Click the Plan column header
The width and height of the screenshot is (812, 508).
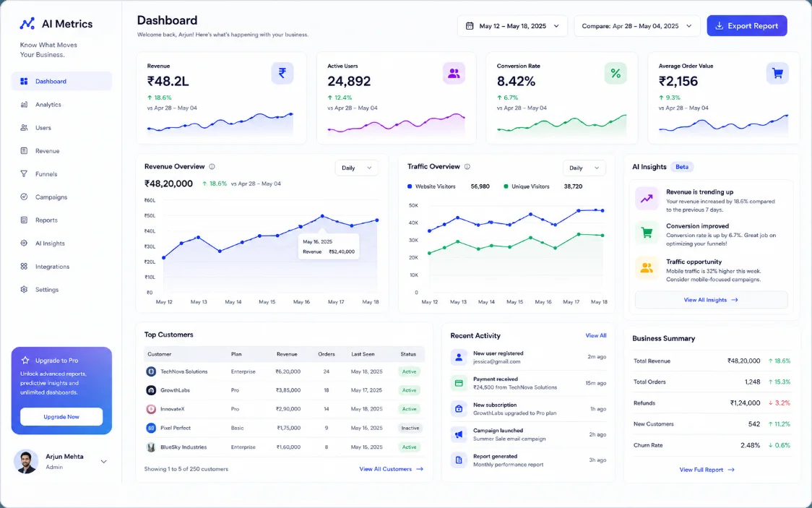click(236, 354)
